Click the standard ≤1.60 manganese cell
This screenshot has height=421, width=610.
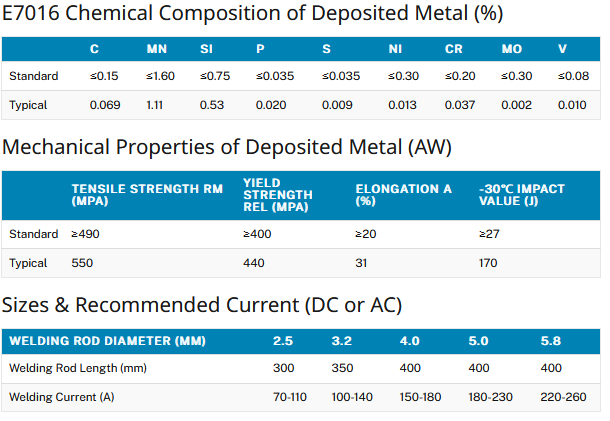pos(160,76)
